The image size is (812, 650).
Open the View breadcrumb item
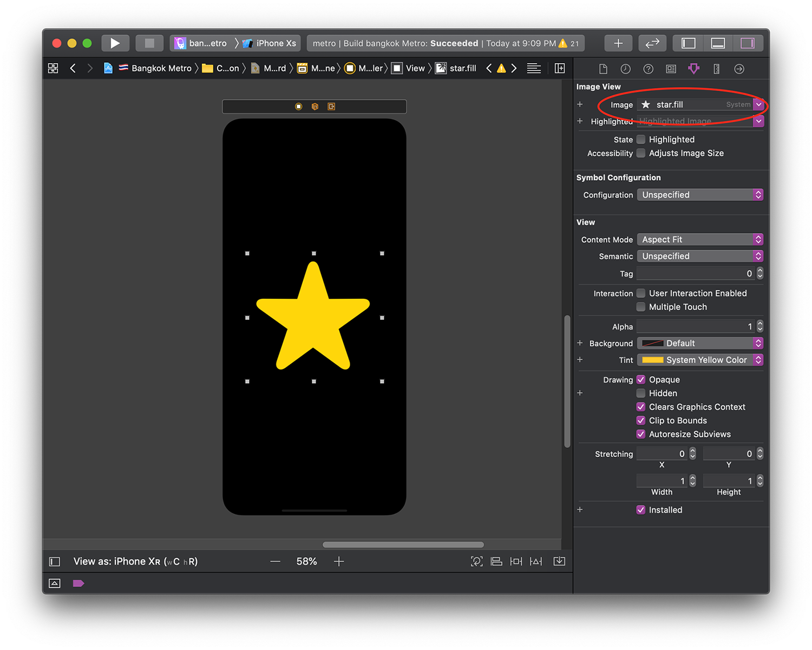point(409,68)
